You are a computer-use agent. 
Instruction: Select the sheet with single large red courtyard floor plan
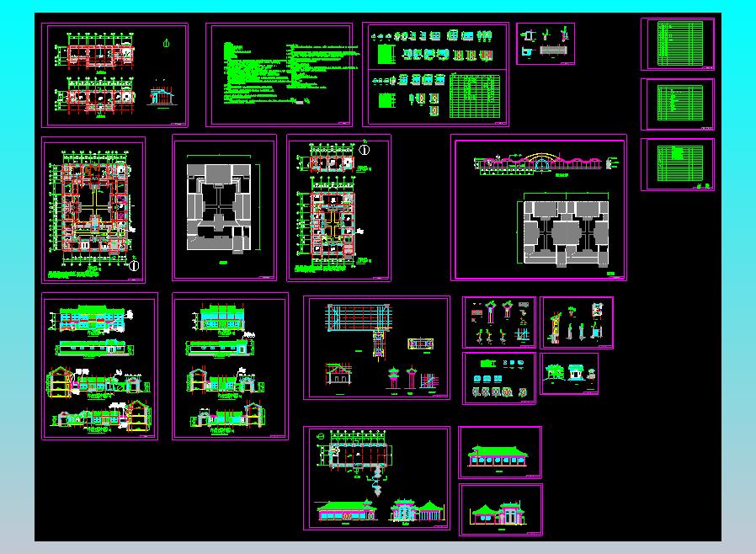click(x=93, y=210)
